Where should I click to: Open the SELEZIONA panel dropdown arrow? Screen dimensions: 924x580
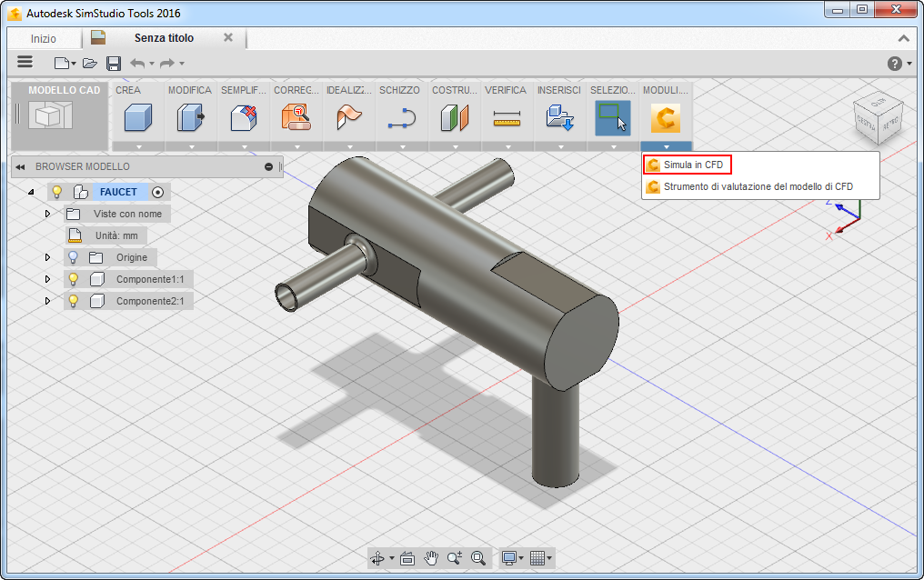[613, 146]
